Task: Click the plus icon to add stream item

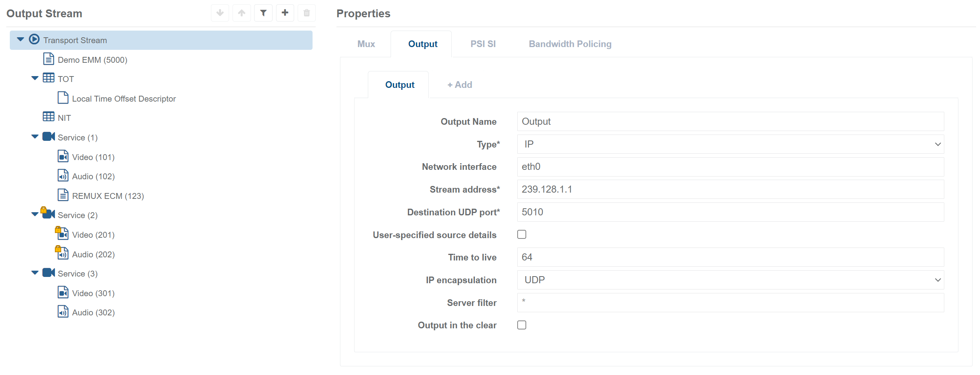Action: pos(285,13)
